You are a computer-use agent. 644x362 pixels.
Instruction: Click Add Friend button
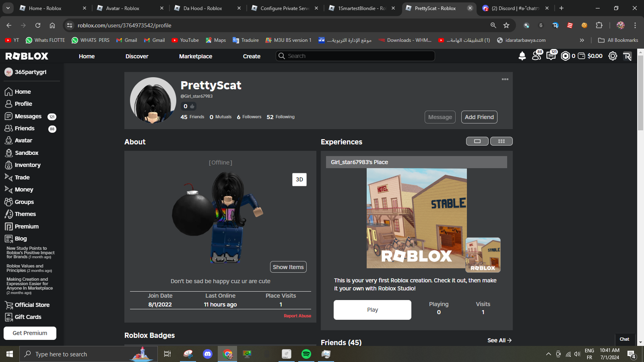(479, 117)
